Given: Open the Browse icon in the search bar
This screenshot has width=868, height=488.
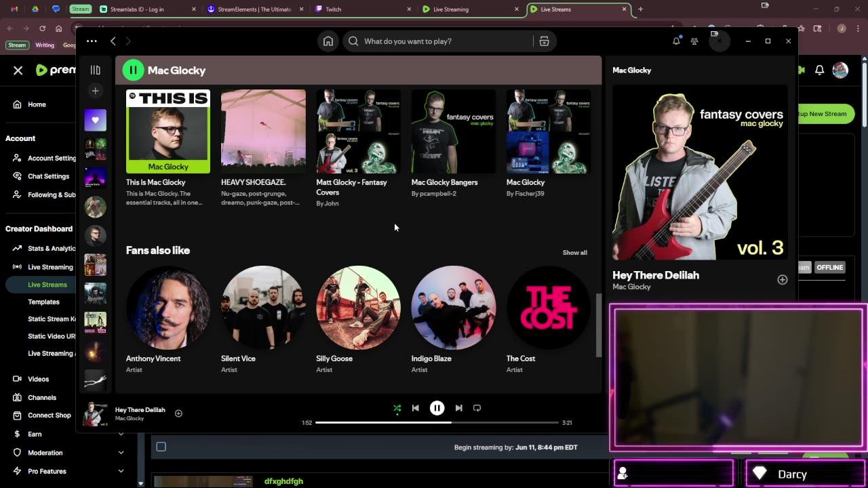Looking at the screenshot, I should tap(544, 41).
